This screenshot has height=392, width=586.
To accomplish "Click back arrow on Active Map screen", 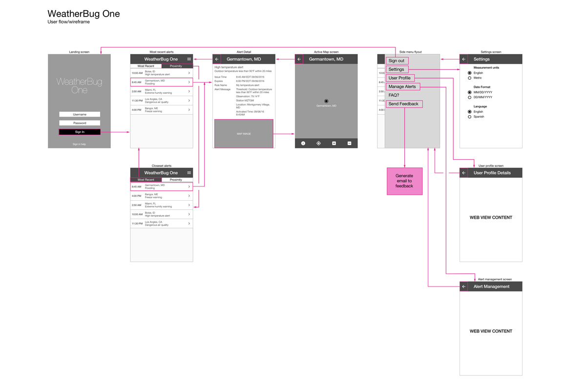I will [299, 59].
